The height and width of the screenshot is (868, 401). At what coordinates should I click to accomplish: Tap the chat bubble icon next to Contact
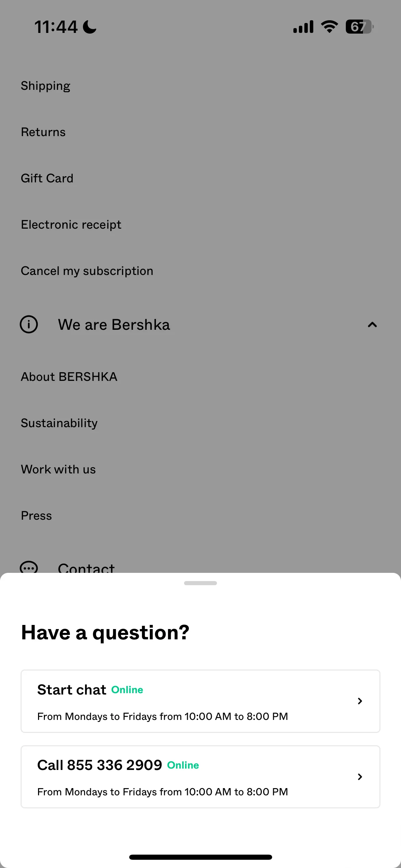pos(29,567)
